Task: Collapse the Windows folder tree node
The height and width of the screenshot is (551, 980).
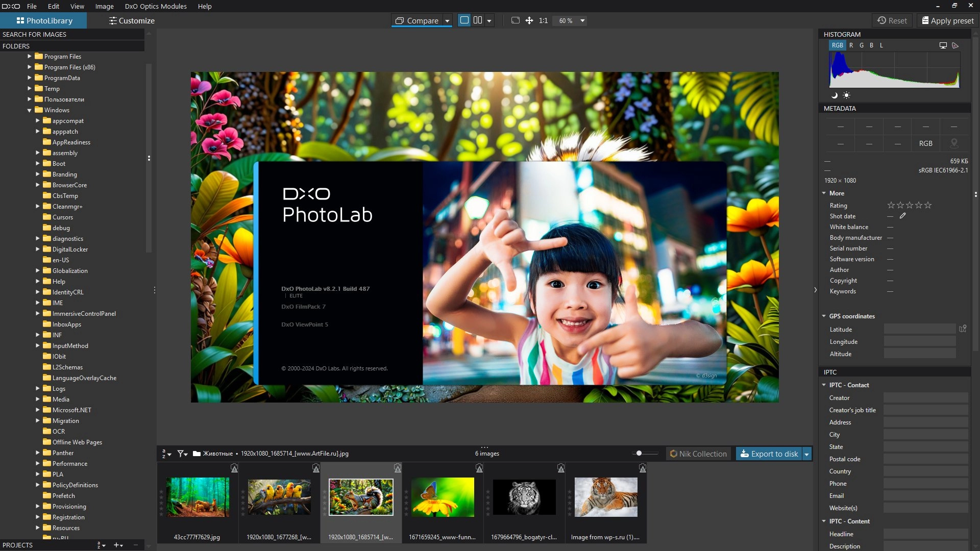Action: 30,110
